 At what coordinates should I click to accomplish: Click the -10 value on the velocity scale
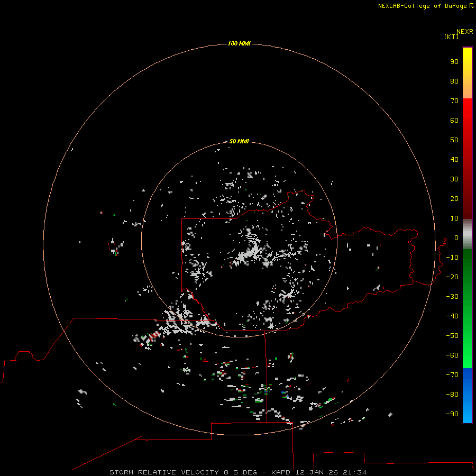pos(452,258)
